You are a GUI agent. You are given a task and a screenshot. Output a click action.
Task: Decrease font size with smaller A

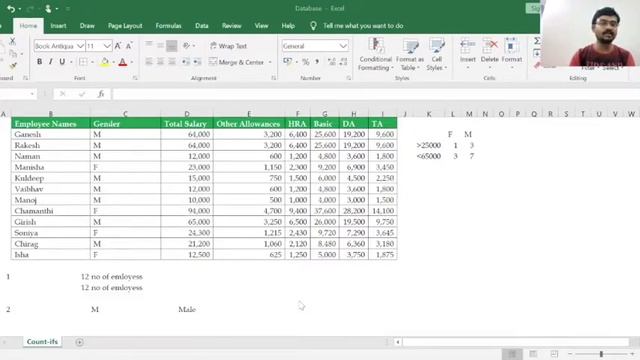(129, 46)
